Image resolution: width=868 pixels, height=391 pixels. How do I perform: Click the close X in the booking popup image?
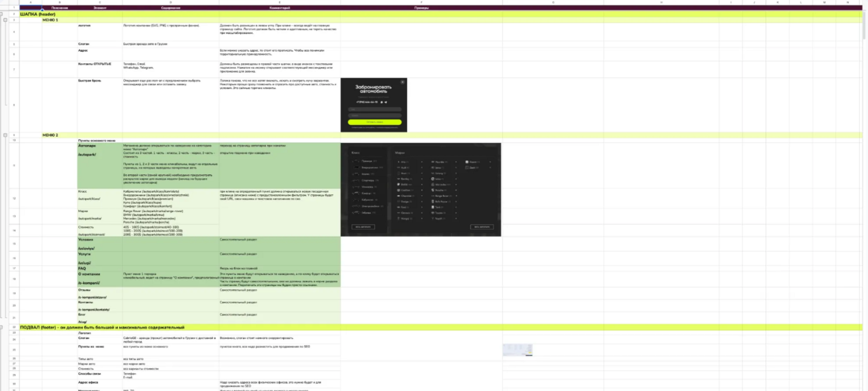(x=402, y=82)
